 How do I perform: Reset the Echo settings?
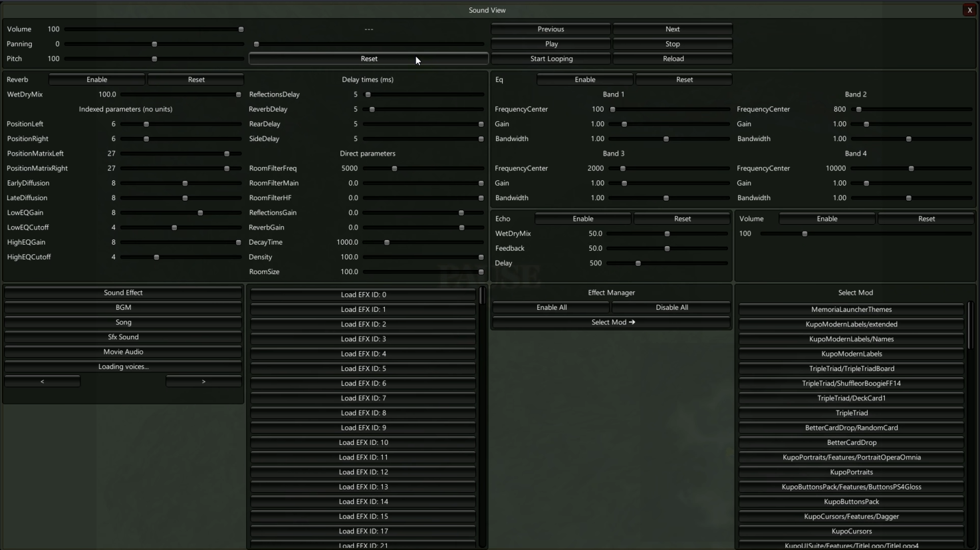[x=682, y=219]
